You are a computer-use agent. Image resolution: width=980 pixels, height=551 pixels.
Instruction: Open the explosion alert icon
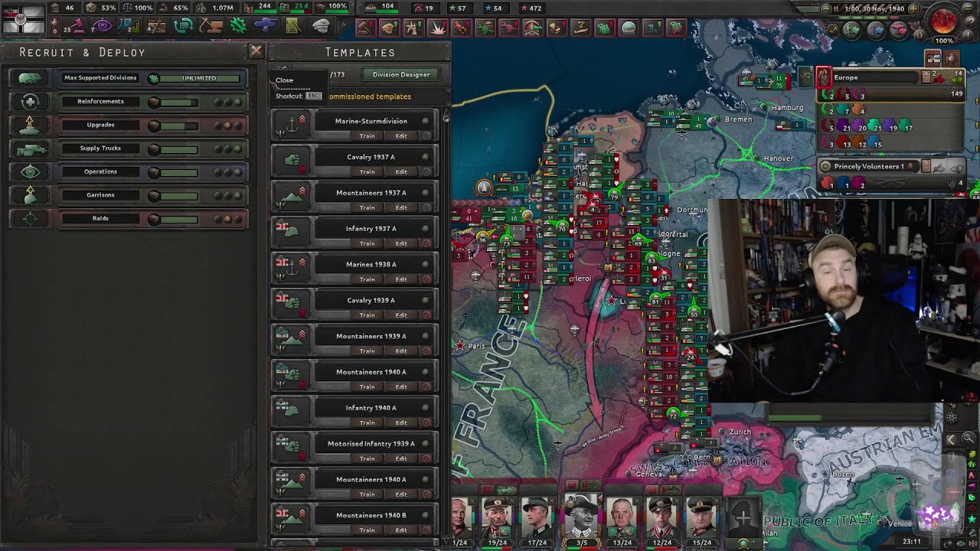click(x=437, y=28)
